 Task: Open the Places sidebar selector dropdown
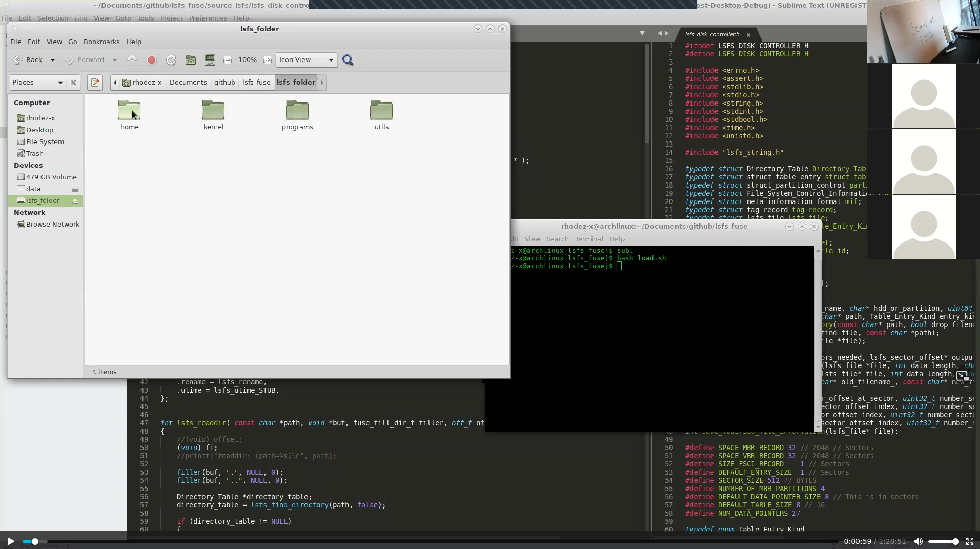[38, 83]
